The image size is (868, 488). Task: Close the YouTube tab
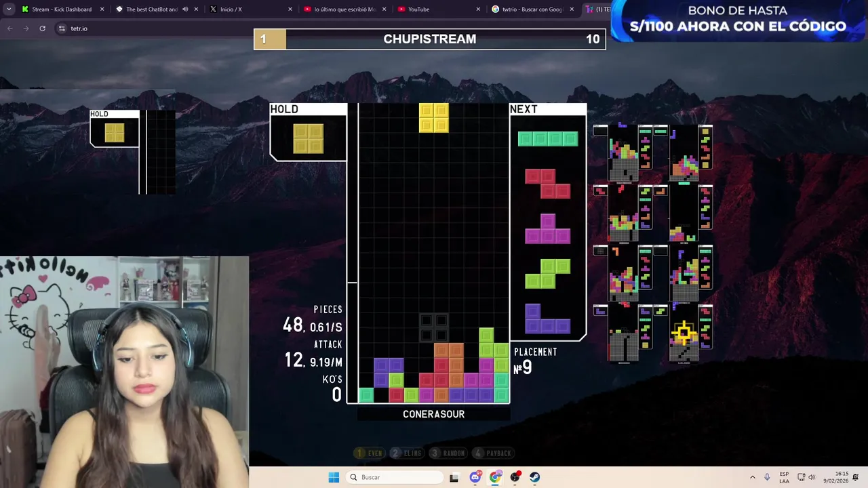pos(478,9)
